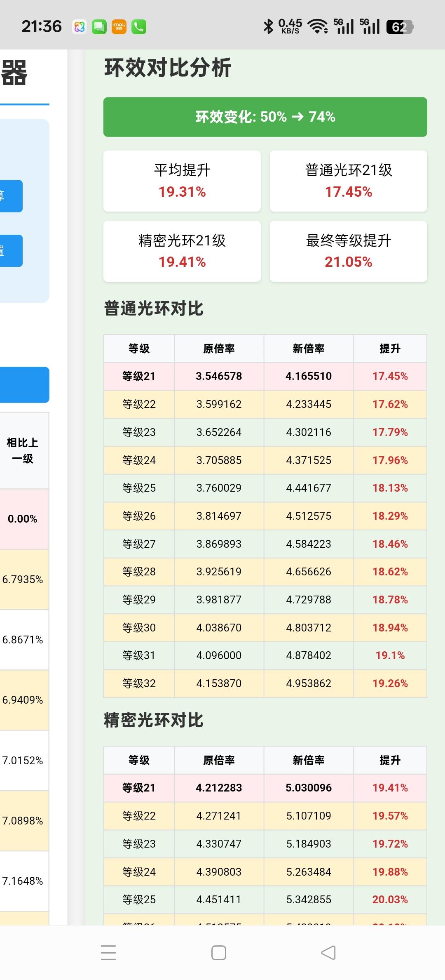This screenshot has width=445, height=980.
Task: Click the value 5.263484
Action: click(x=309, y=872)
